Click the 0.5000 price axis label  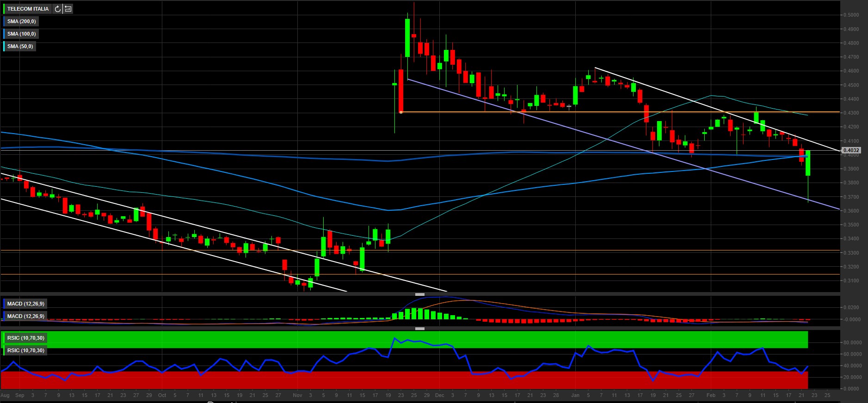coord(851,15)
